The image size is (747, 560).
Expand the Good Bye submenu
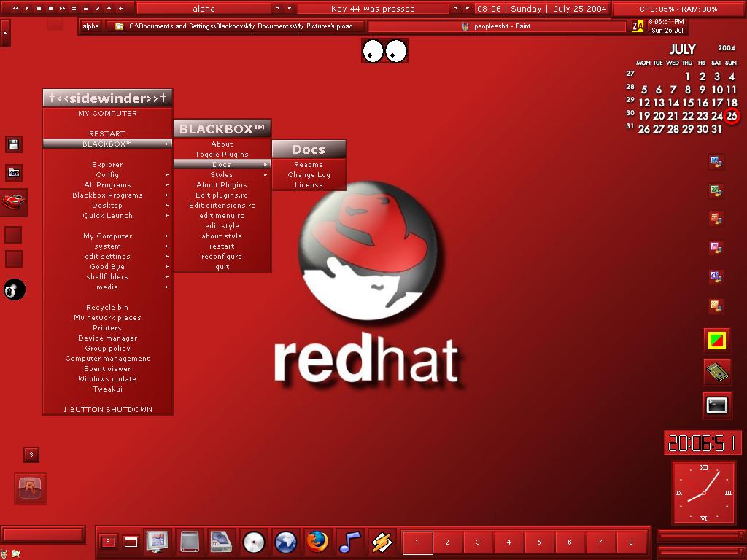pyautogui.click(x=107, y=267)
